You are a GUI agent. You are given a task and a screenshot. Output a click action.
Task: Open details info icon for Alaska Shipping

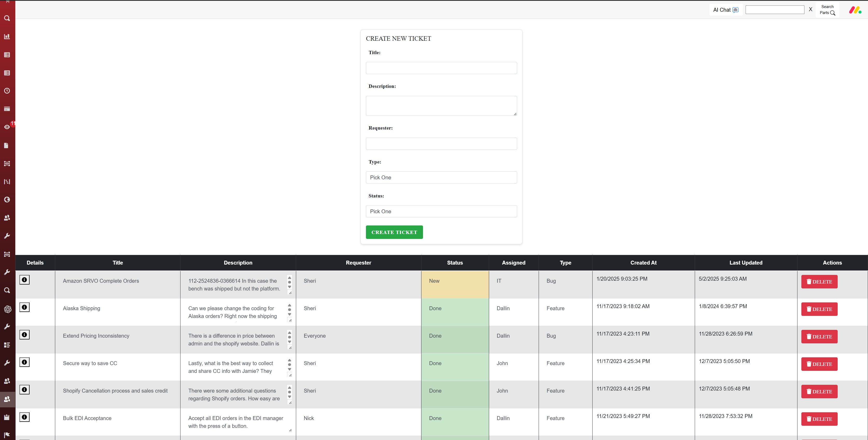pyautogui.click(x=24, y=307)
